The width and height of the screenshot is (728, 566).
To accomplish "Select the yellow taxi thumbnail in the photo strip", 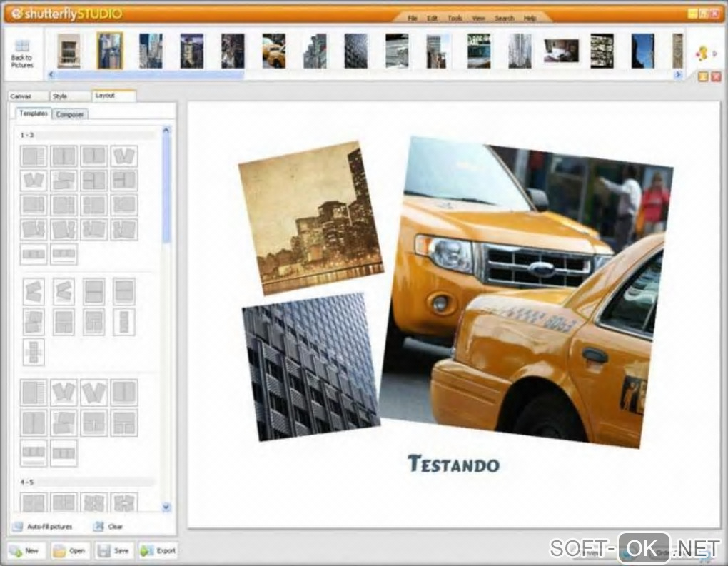I will click(273, 51).
